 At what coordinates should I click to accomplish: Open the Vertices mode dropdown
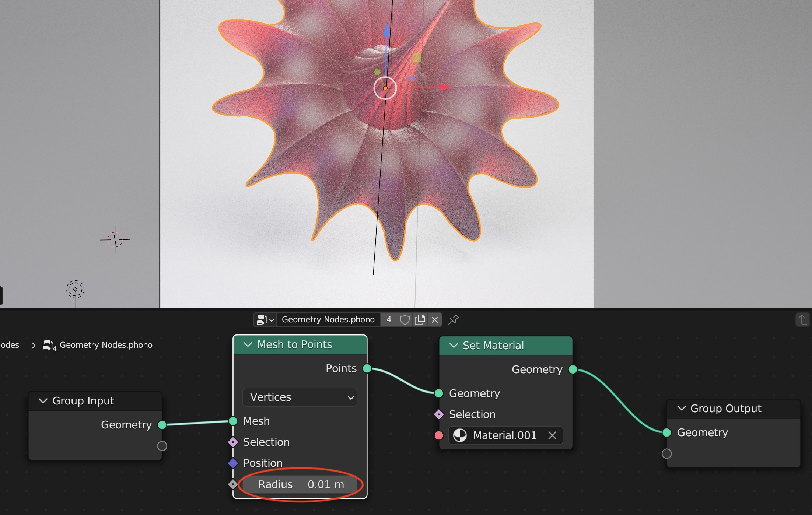click(x=300, y=397)
